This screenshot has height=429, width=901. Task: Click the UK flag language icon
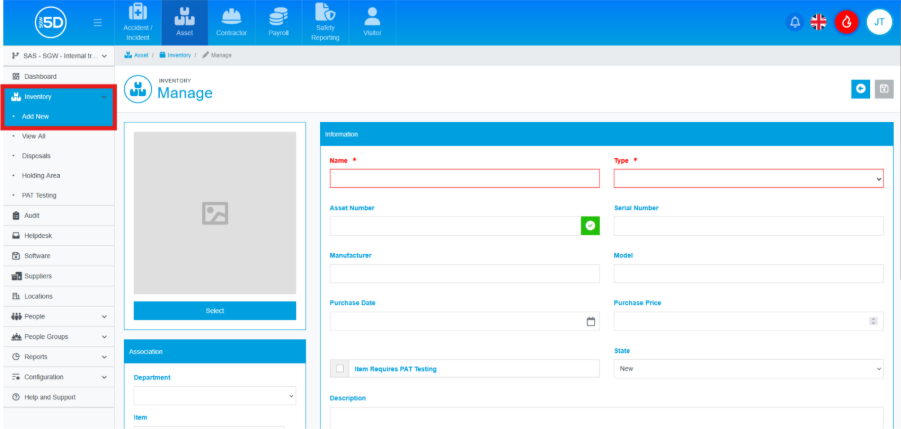coord(819,22)
